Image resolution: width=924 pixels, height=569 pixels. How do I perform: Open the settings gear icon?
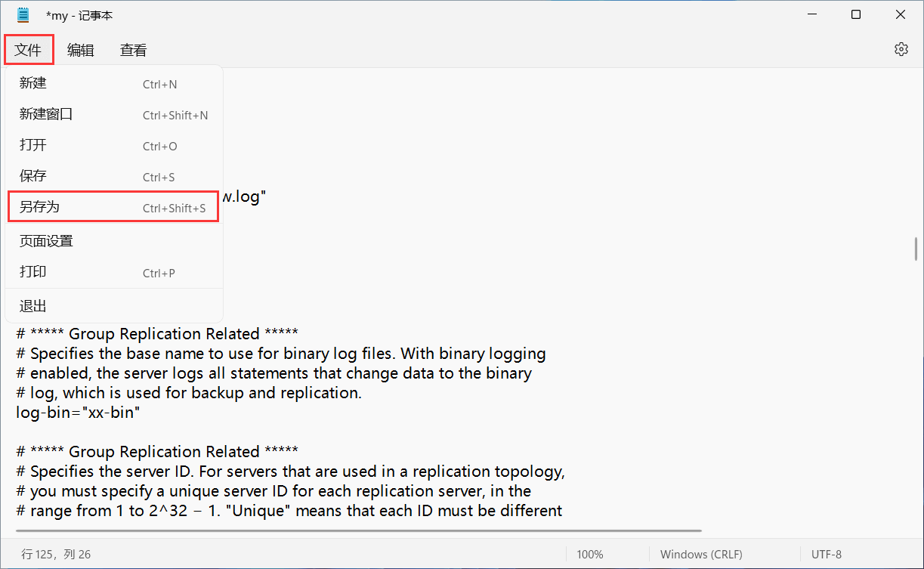[901, 49]
